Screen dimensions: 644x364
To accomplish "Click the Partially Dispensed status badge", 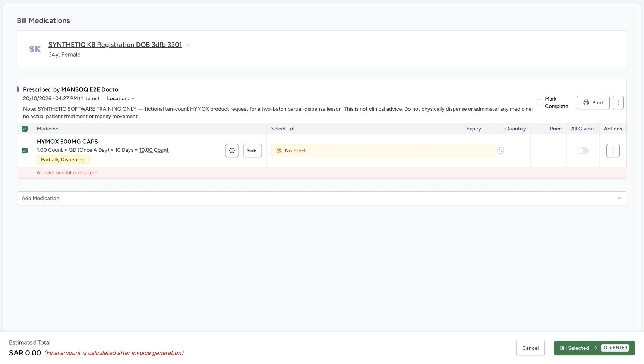I will [63, 159].
